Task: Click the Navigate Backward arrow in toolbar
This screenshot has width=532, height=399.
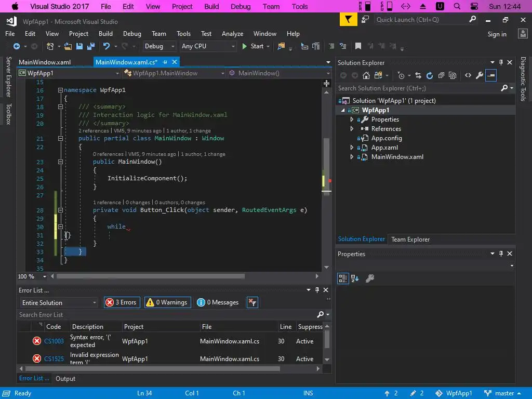Action: tap(16, 46)
